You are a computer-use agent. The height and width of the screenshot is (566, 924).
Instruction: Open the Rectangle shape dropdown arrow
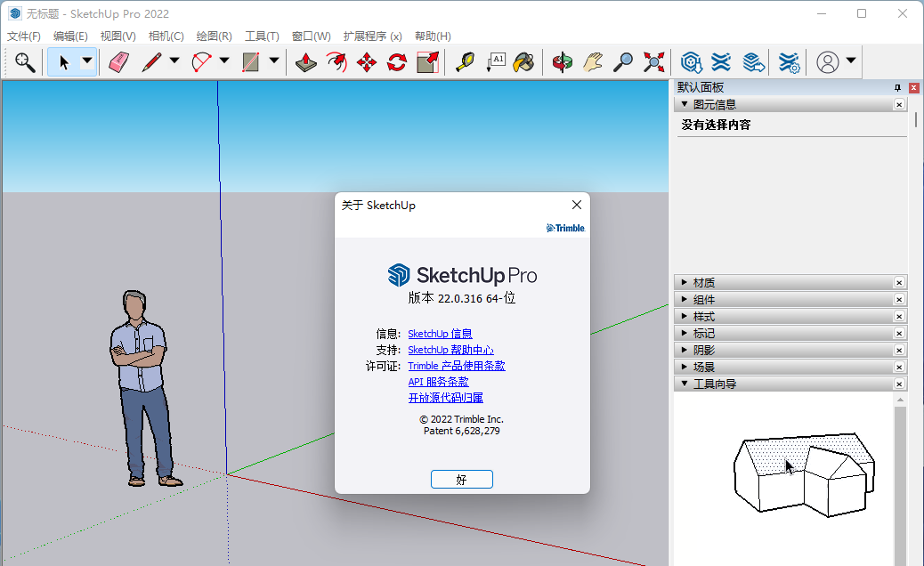[274, 61]
